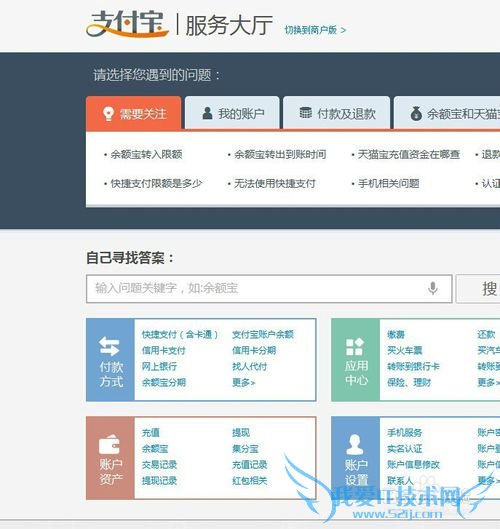Image resolution: width=500 pixels, height=529 pixels.
Task: Open 支付宝账户余额 link
Action: [x=263, y=335]
